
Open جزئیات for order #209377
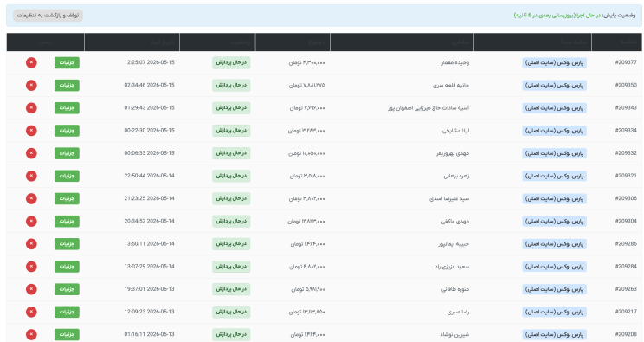(x=67, y=62)
